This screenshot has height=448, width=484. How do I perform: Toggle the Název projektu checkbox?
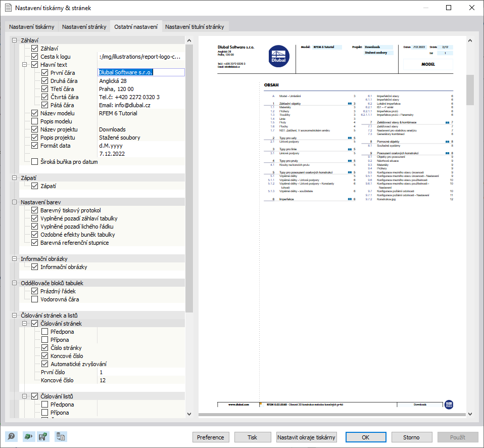click(x=34, y=129)
